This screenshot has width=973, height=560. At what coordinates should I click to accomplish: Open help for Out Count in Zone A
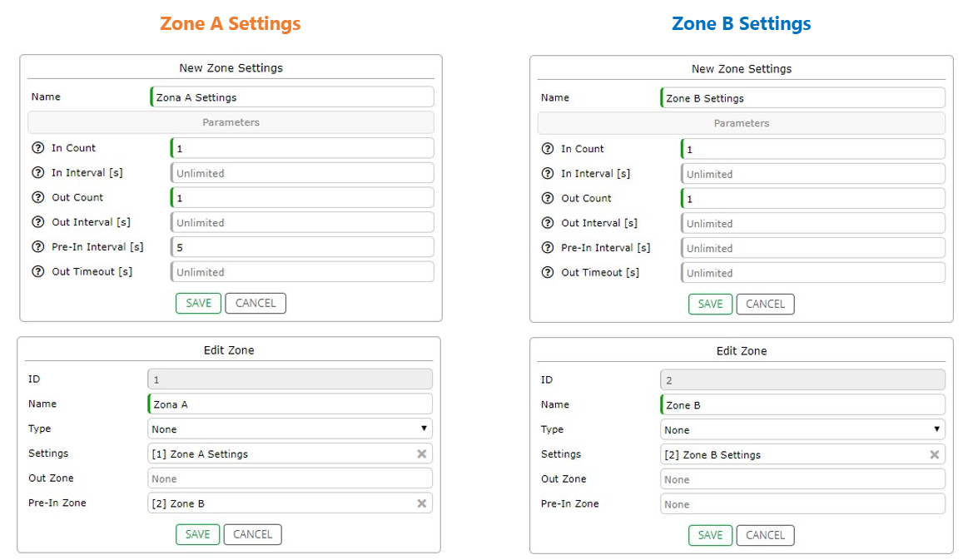click(x=37, y=197)
